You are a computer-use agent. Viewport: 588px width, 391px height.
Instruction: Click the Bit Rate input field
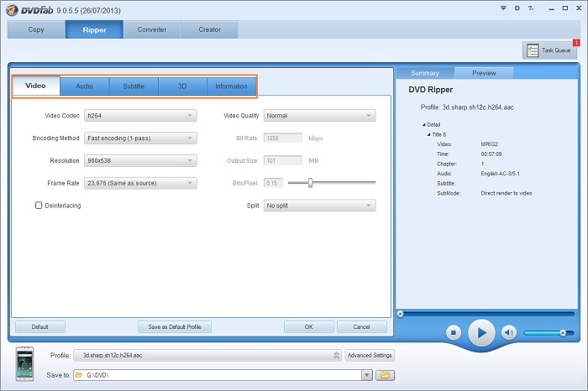pos(283,138)
